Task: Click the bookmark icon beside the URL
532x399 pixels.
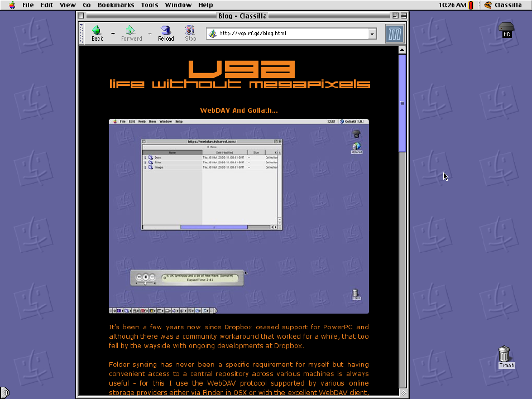Action: click(x=213, y=33)
